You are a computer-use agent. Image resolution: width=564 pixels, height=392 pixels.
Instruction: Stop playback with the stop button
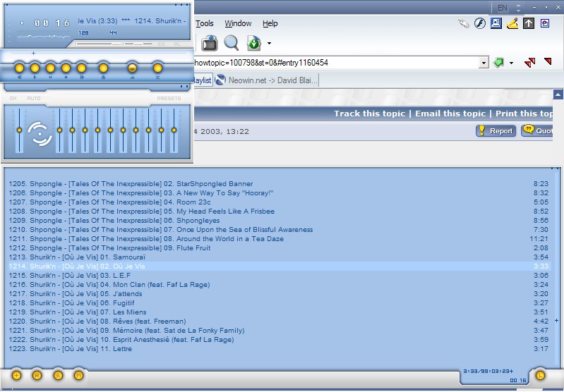tap(66, 68)
